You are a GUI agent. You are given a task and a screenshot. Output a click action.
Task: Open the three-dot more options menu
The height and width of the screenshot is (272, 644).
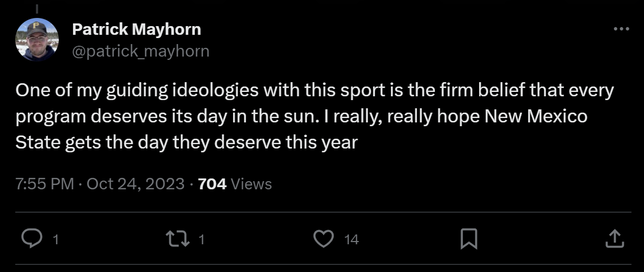[x=621, y=29]
